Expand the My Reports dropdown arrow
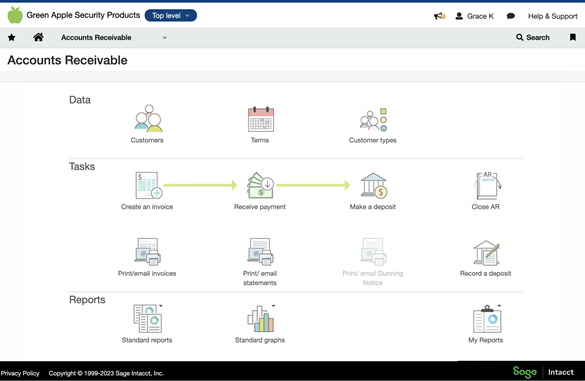Image resolution: width=585 pixels, height=381 pixels. coord(499,306)
